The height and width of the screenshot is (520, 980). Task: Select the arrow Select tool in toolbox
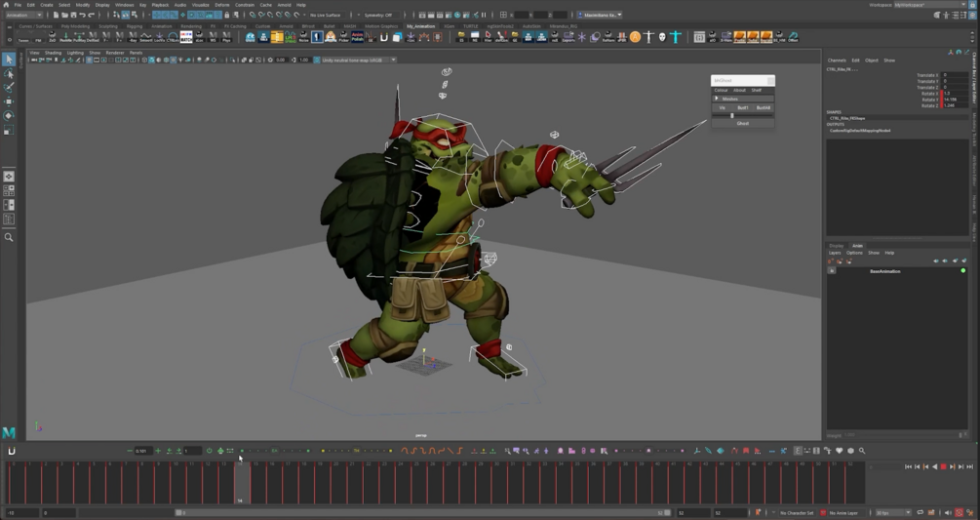[9, 59]
